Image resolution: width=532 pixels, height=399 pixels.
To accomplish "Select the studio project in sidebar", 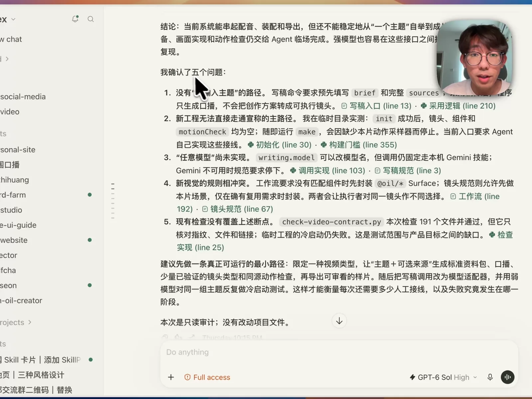I will click(11, 210).
